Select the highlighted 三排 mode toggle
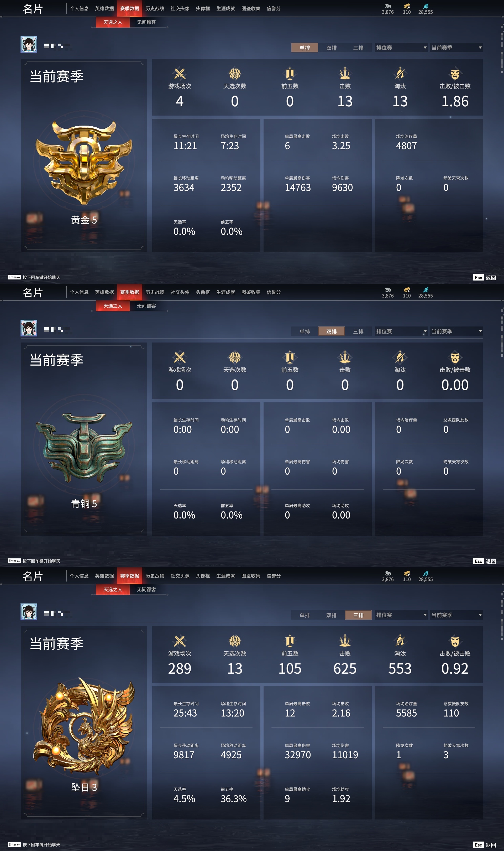Viewport: 504px width, 851px height. [358, 615]
